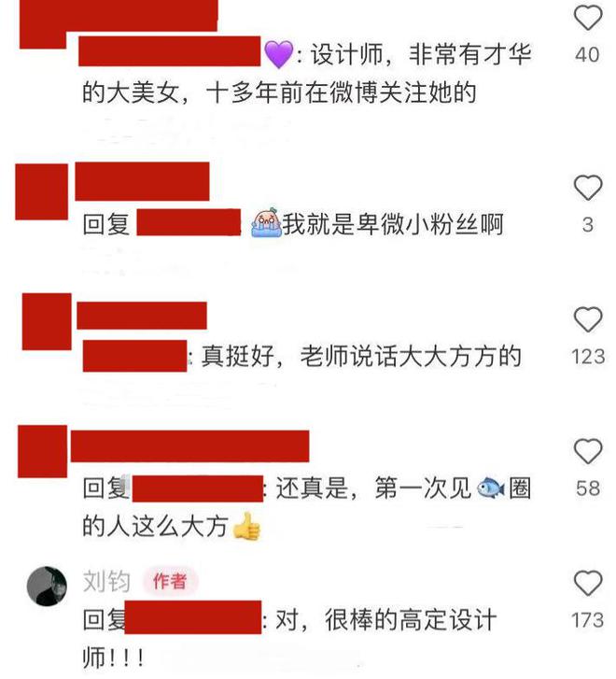Image resolution: width=616 pixels, height=679 pixels.
Task: Tap the heart above the 58 count
Action: click(588, 451)
